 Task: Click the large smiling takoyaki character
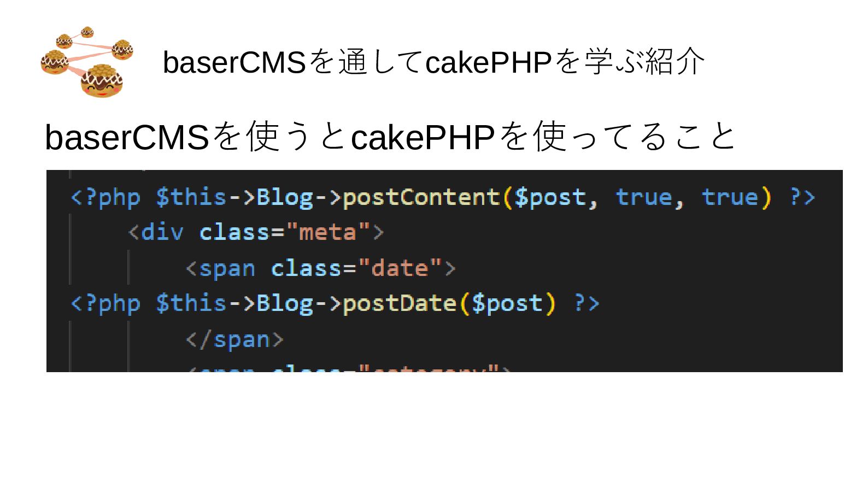click(102, 81)
